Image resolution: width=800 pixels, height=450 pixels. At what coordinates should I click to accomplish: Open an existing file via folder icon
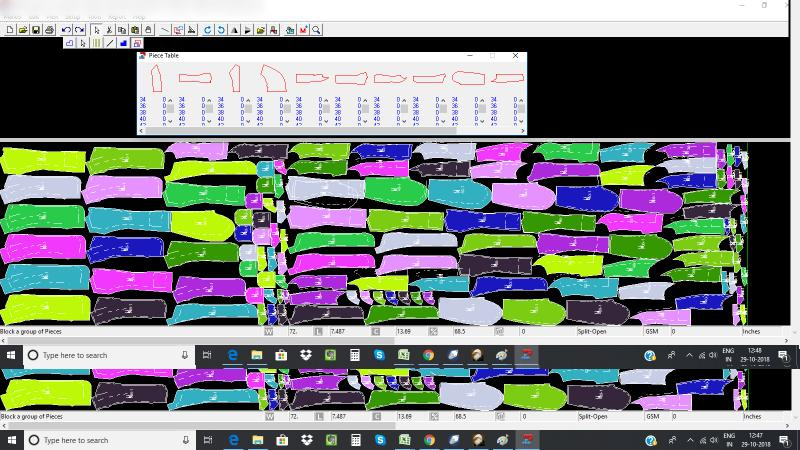click(23, 30)
